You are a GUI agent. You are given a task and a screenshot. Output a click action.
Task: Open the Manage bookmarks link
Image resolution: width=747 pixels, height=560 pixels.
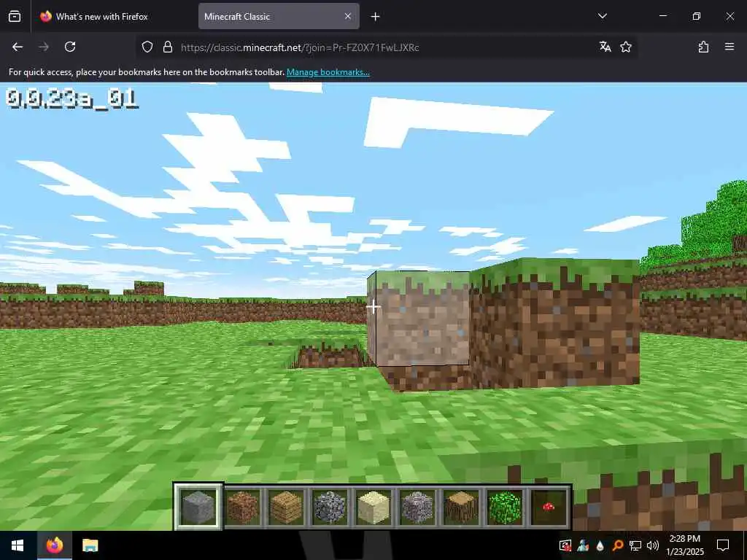point(328,72)
